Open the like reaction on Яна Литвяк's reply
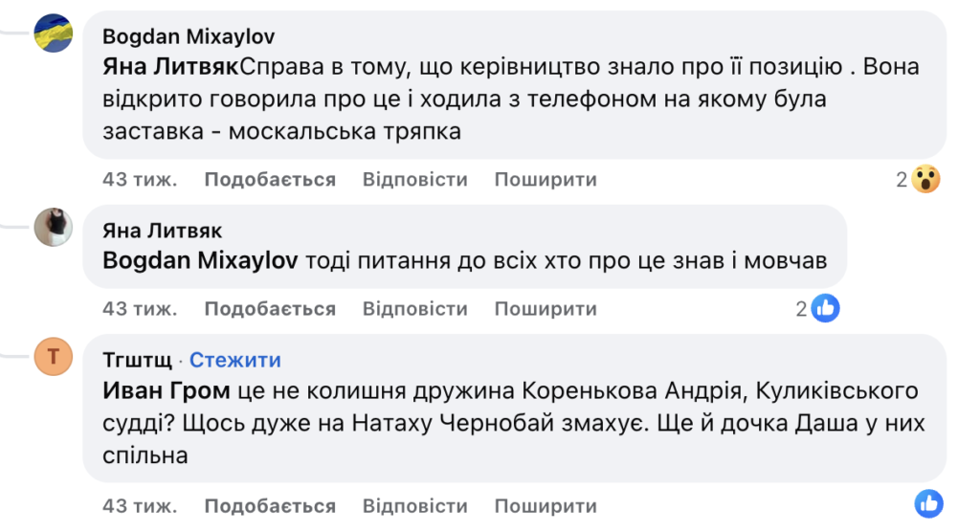 click(x=825, y=308)
